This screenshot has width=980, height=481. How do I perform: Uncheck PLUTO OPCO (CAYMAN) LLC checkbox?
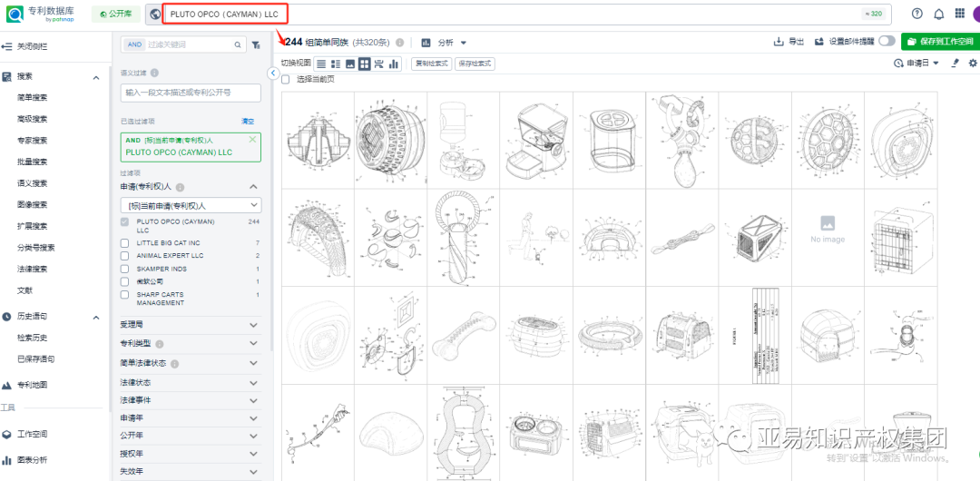click(x=125, y=222)
